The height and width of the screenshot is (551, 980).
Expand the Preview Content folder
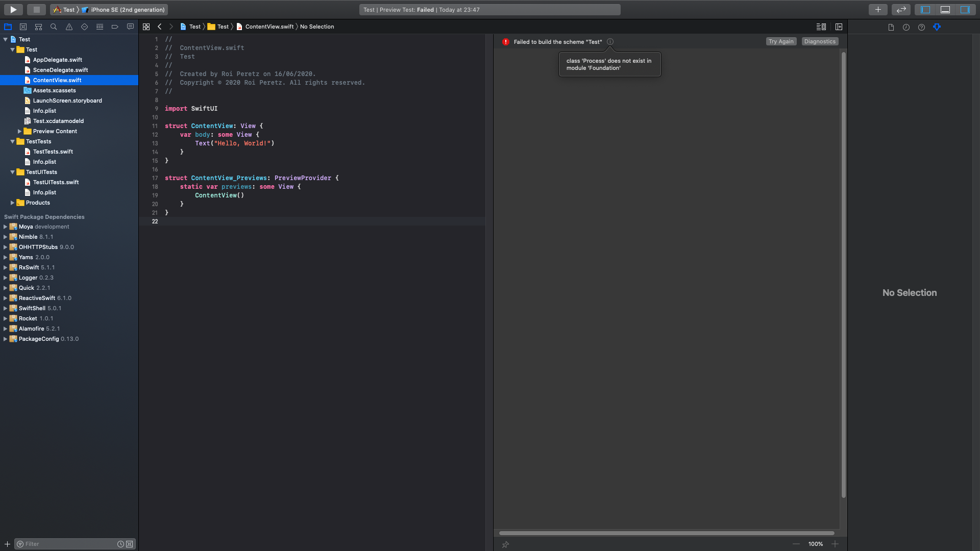[19, 131]
